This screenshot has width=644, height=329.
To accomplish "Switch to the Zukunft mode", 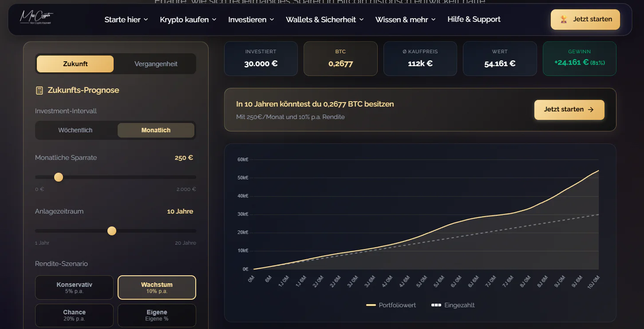I will (x=75, y=64).
